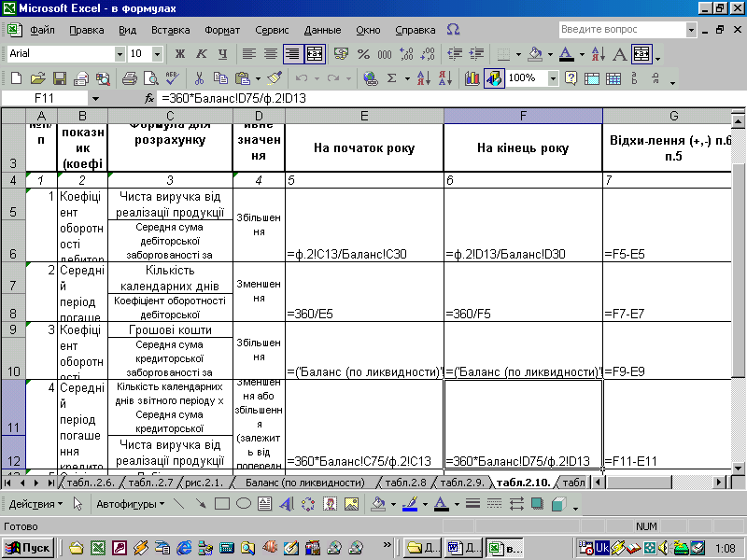Apply percent style format
The width and height of the screenshot is (747, 560).
pyautogui.click(x=363, y=54)
